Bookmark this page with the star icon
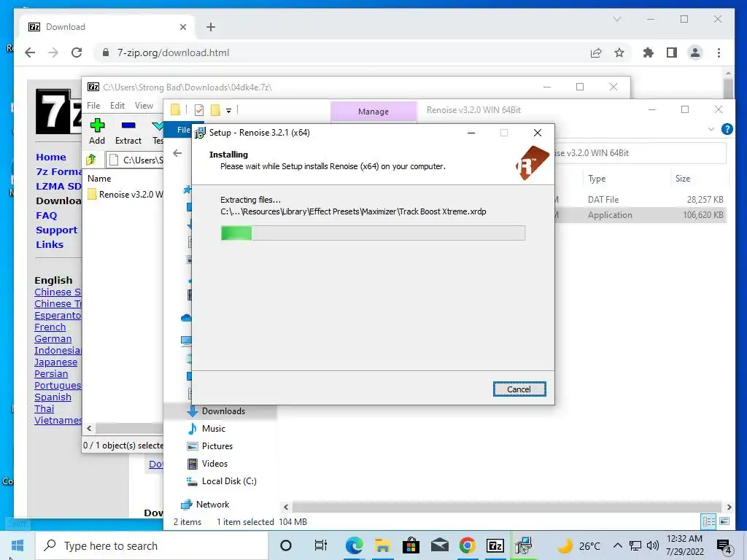Viewport: 747px width, 560px height. 619,52
